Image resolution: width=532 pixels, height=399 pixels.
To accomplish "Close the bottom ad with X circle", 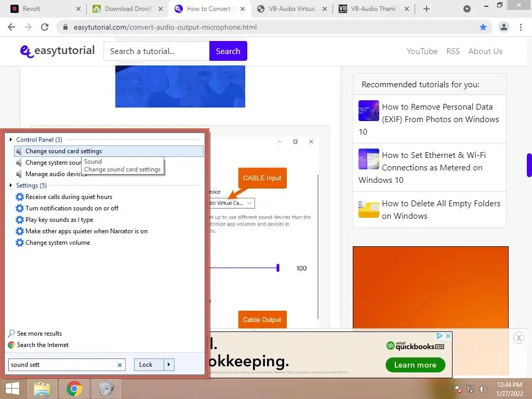I will click(519, 338).
